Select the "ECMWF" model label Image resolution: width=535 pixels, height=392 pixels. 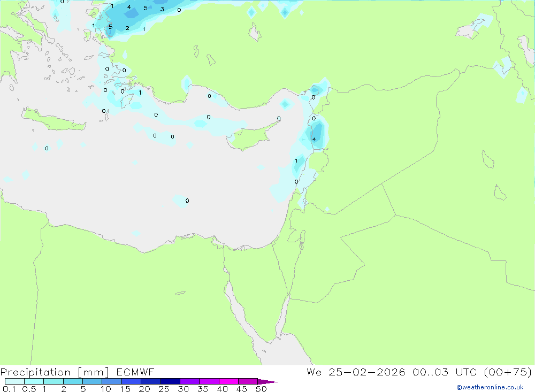pyautogui.click(x=135, y=372)
